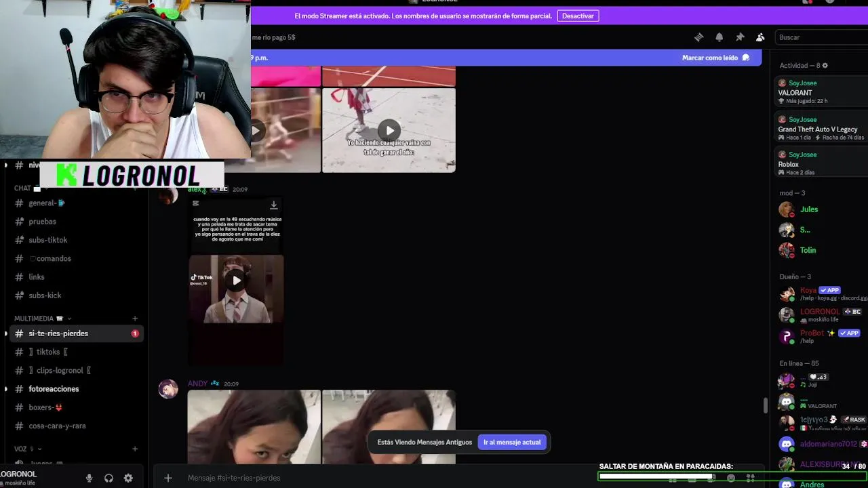Play the TikTok video in alex's post

pos(236,280)
